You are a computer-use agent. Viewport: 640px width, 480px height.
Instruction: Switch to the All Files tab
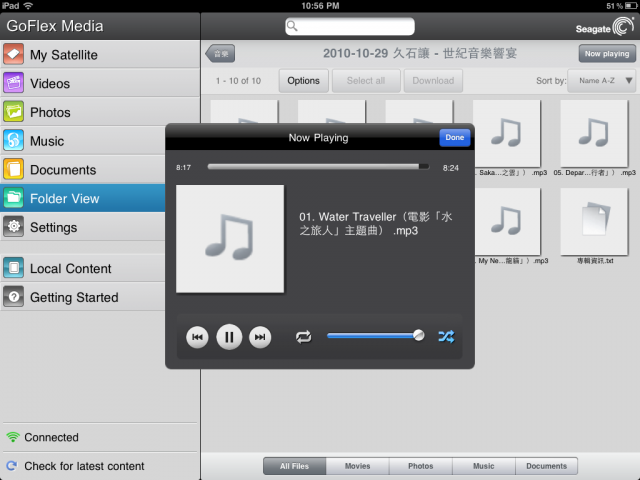294,466
